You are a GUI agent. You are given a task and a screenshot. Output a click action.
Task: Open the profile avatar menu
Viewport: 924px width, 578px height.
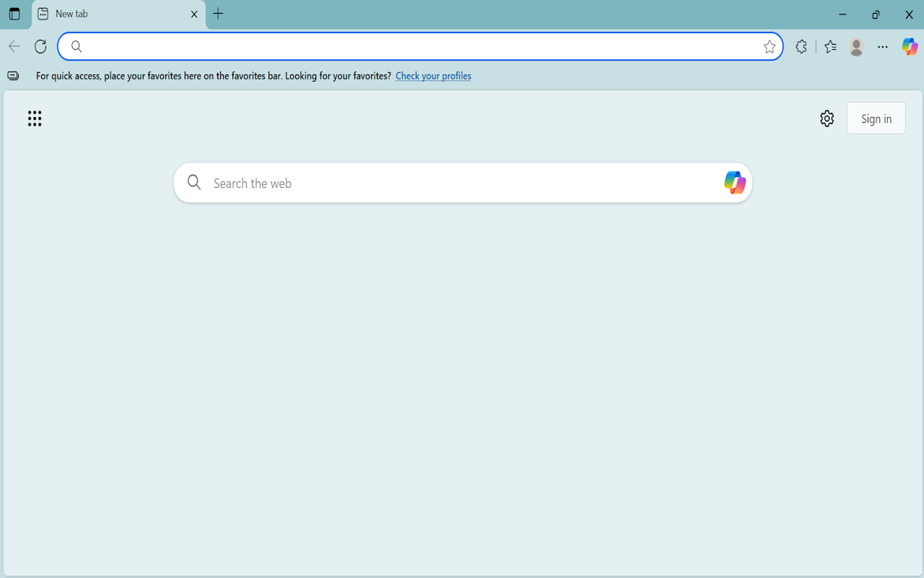point(857,46)
